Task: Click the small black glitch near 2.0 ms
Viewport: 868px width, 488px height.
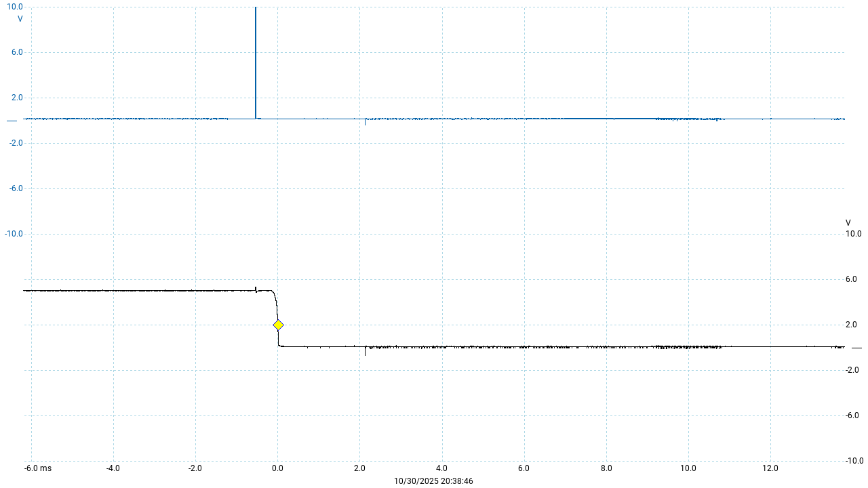Action: (365, 351)
